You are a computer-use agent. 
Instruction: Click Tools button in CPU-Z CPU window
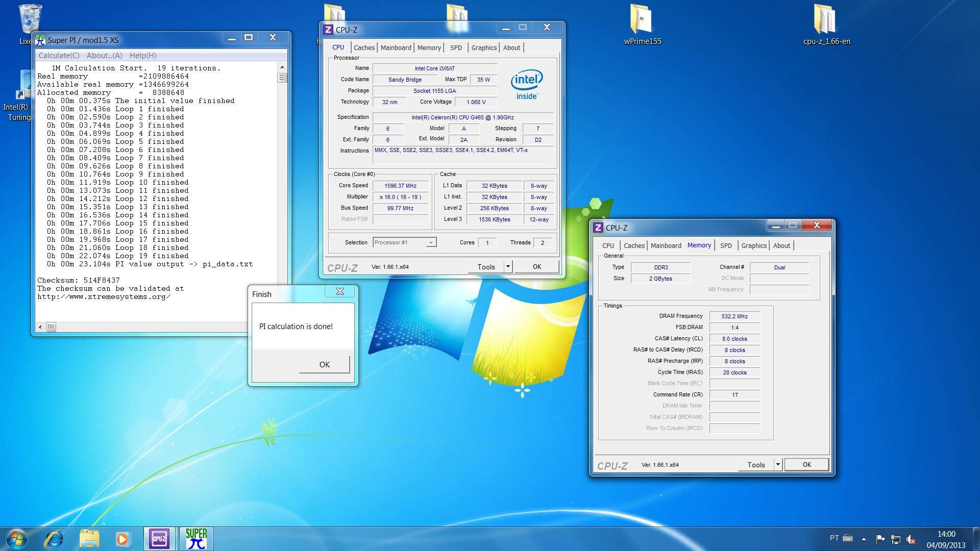[x=486, y=266]
